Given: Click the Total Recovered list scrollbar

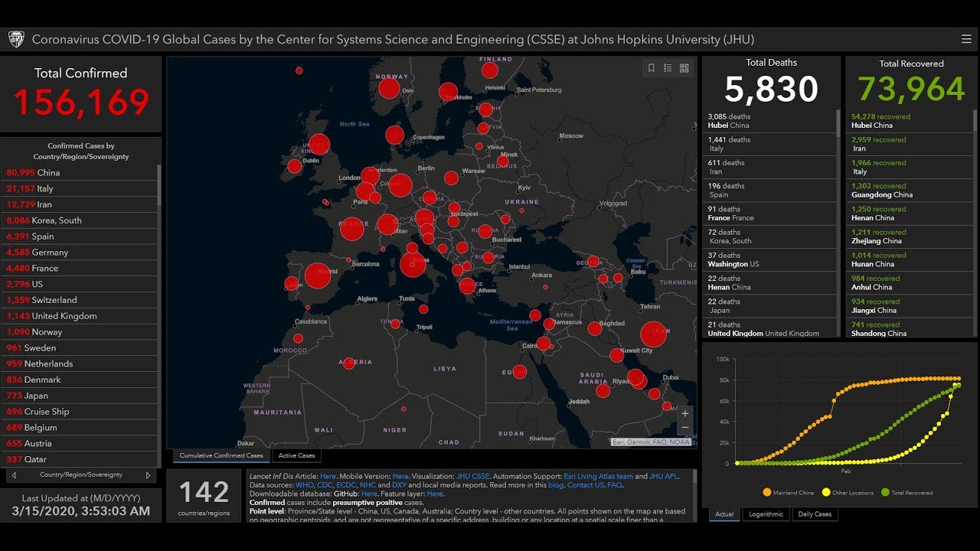Looking at the screenshot, I should click(975, 223).
